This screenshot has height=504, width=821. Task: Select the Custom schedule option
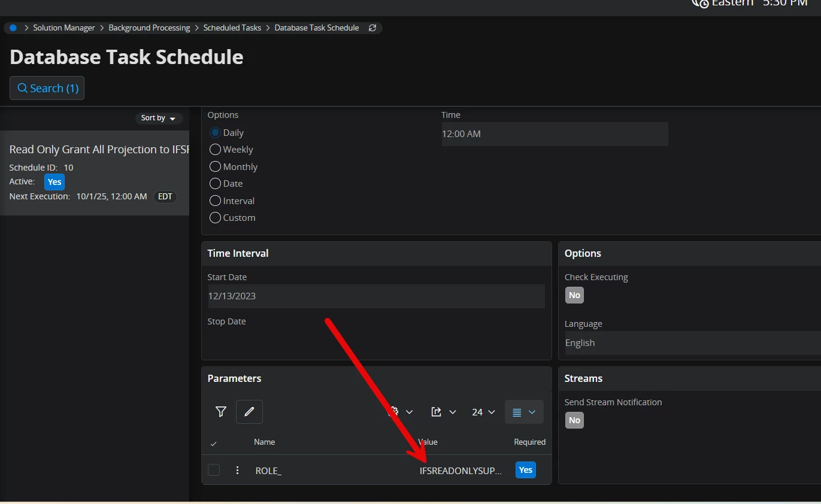coord(215,218)
